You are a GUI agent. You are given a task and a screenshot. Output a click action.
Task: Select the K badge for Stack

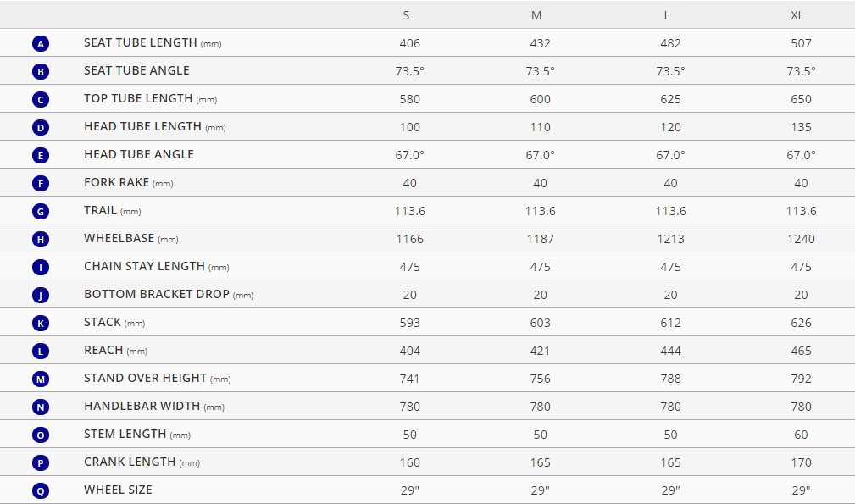[x=41, y=323]
